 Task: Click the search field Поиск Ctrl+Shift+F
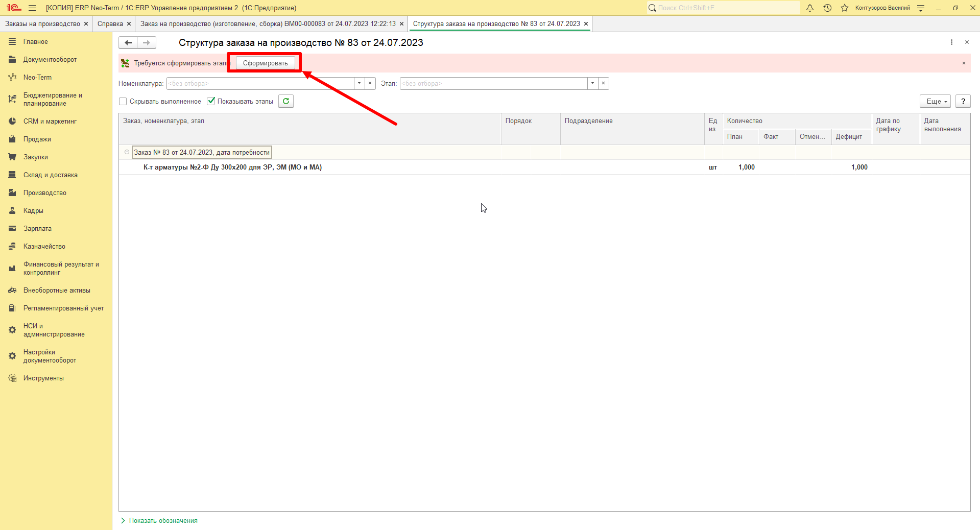click(723, 8)
